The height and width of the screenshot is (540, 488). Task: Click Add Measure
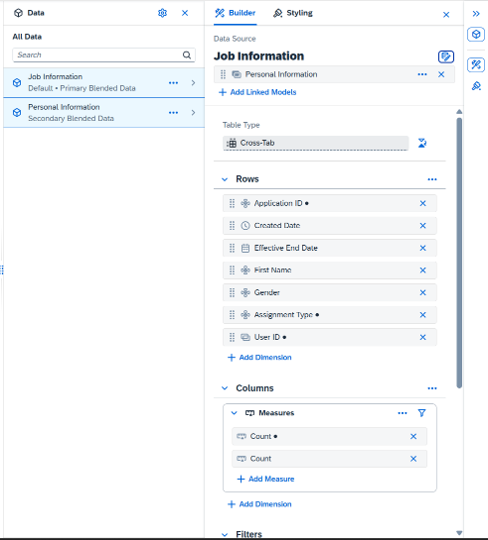pyautogui.click(x=266, y=479)
